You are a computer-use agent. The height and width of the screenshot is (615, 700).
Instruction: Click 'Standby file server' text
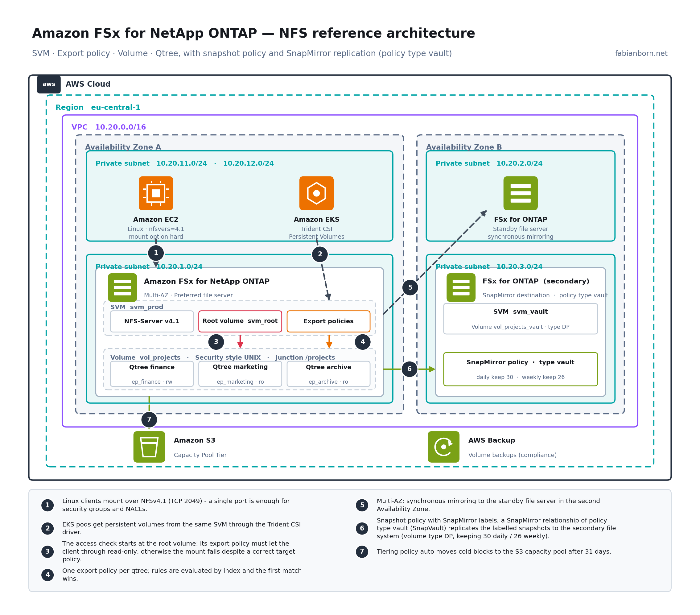point(521,229)
